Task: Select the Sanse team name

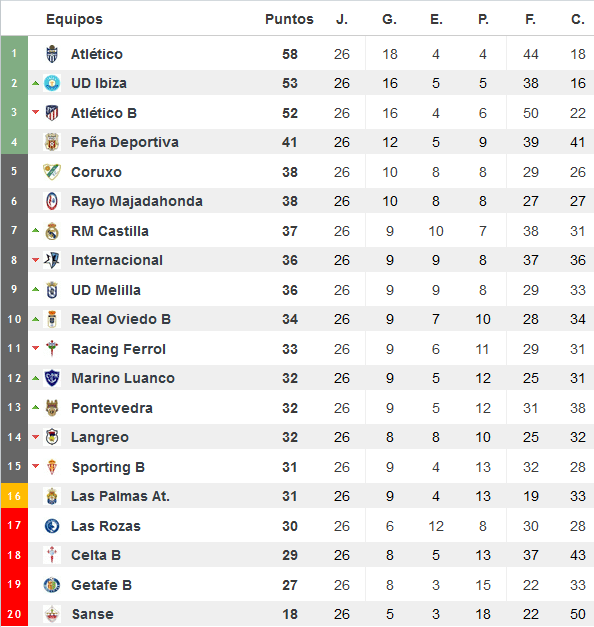Action: (x=92, y=614)
